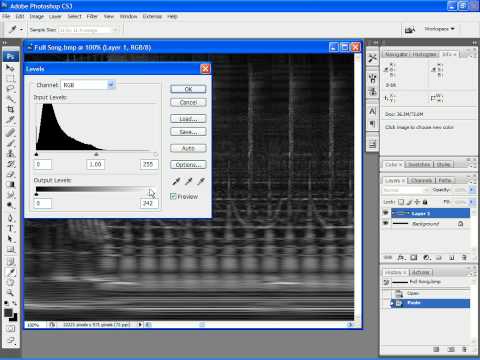Open the layer Opacity slider arrow
Screen dimensions: 480x360
tap(471, 190)
